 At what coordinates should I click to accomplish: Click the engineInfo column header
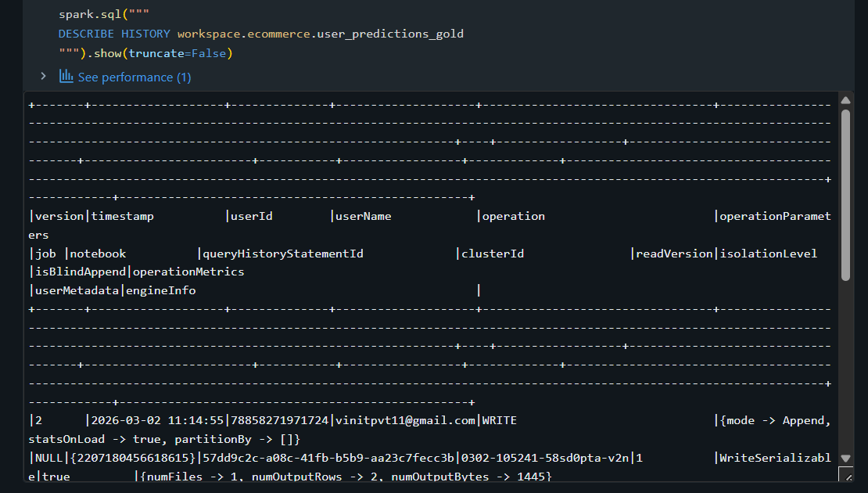160,290
